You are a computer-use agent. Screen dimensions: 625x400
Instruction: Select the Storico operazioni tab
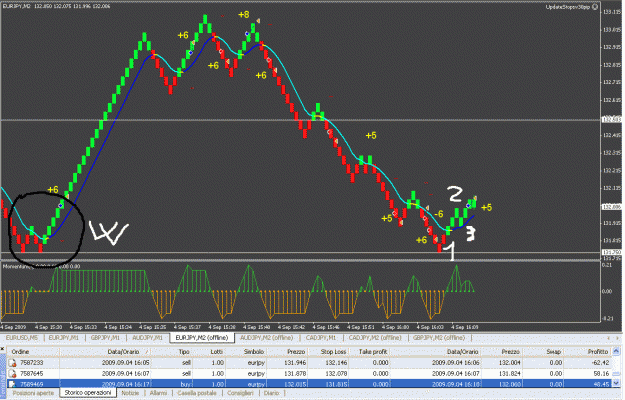tap(88, 393)
